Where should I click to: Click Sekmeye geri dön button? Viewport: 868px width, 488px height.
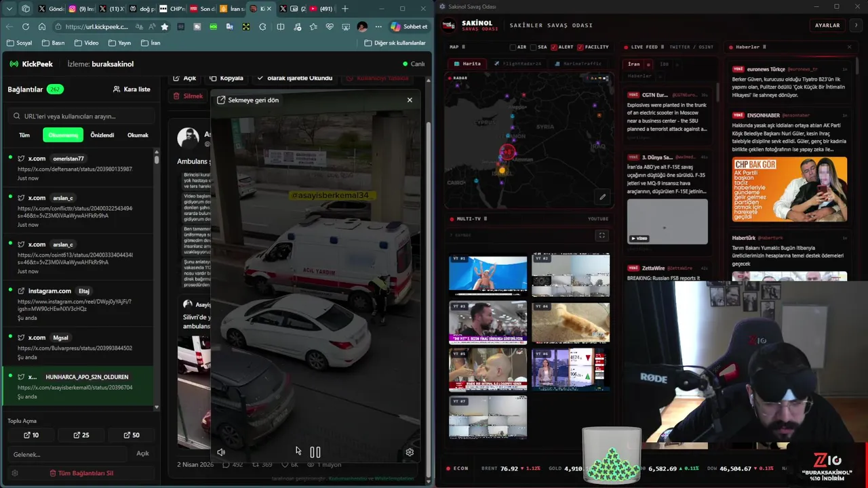(248, 100)
